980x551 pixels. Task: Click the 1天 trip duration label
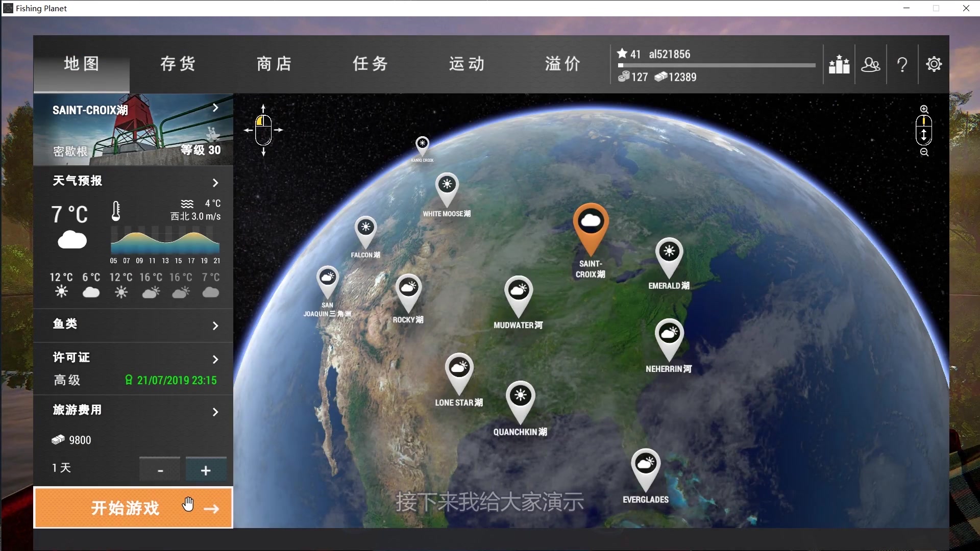coord(61,468)
